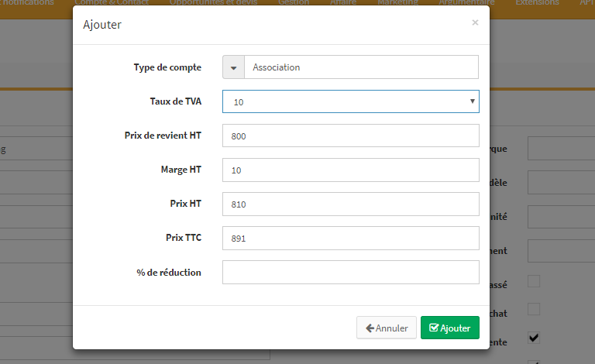
Task: Click the Ajouter dialog title
Action: [x=102, y=25]
